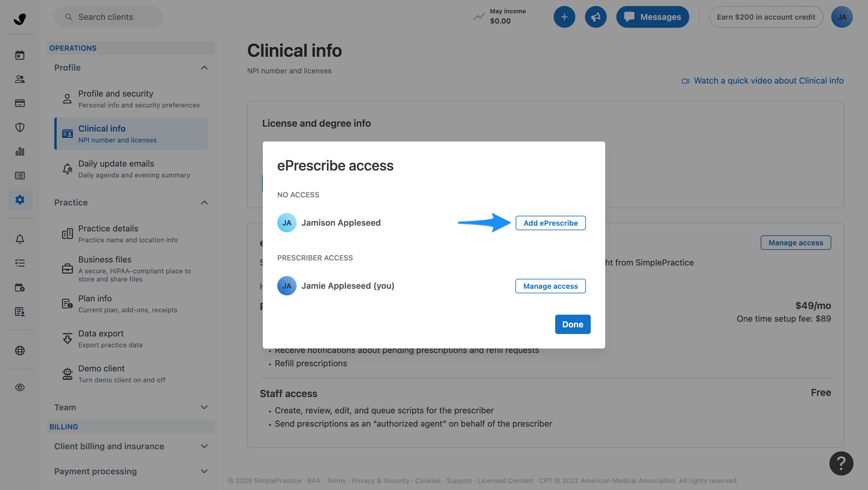Open the billing card icon
The height and width of the screenshot is (490, 868).
20,103
